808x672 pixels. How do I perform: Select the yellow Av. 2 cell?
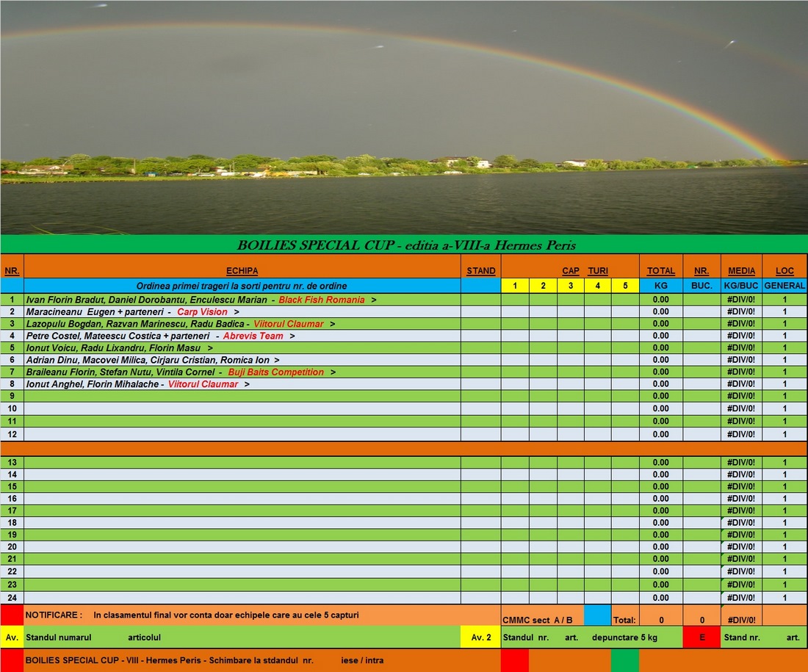(x=480, y=637)
